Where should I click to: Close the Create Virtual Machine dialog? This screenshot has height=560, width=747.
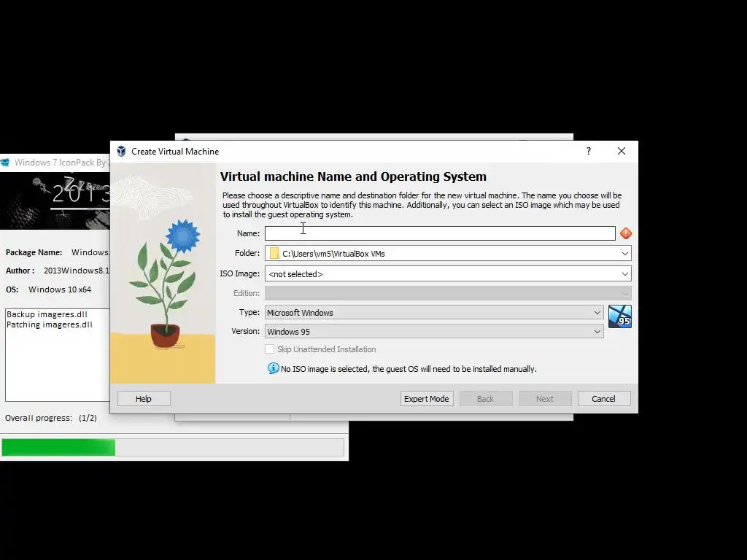click(x=622, y=151)
